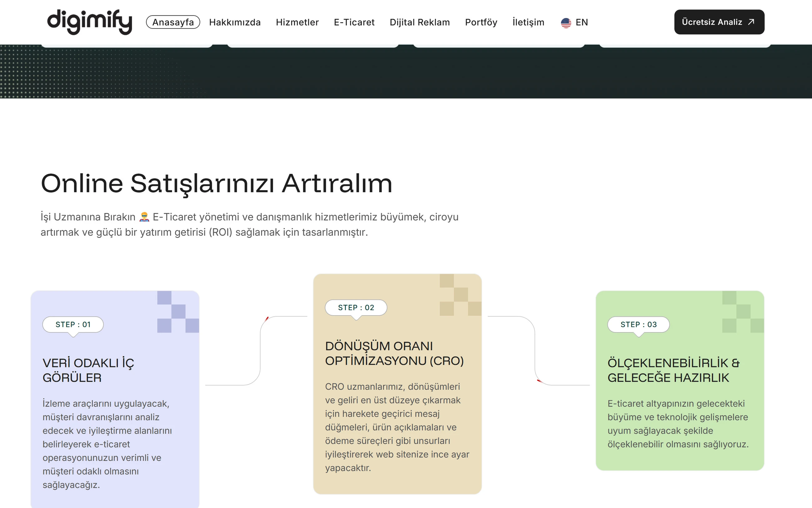Click the ÖLÇEKLENEBİLİRLİK & GELECEĞE HAZIRLIK heading
The height and width of the screenshot is (508, 812).
coord(673,370)
